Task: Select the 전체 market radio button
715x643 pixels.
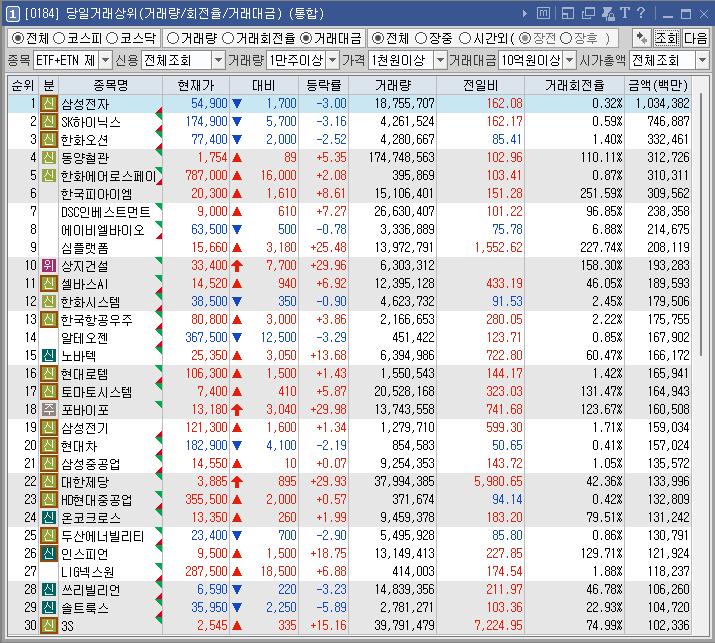Action: point(17,38)
